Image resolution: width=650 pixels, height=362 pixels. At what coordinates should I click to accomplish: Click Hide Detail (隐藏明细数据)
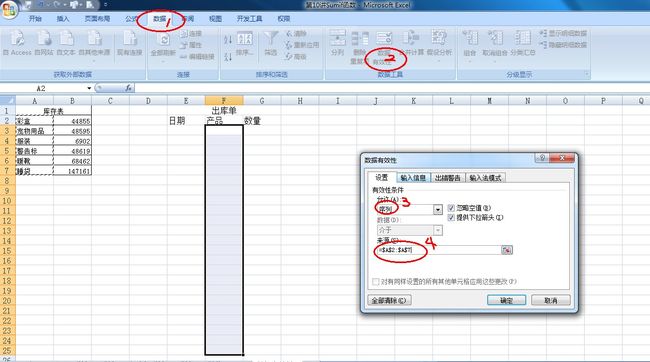click(563, 45)
